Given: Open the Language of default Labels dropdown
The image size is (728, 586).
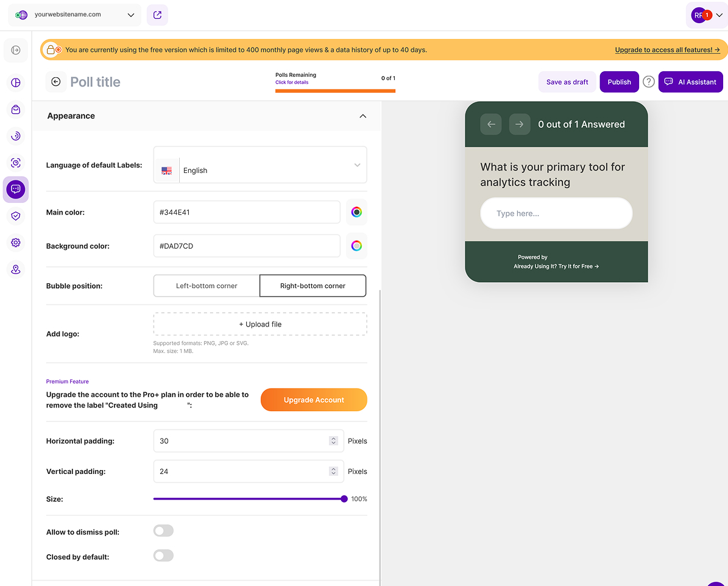Looking at the screenshot, I should 260,165.
